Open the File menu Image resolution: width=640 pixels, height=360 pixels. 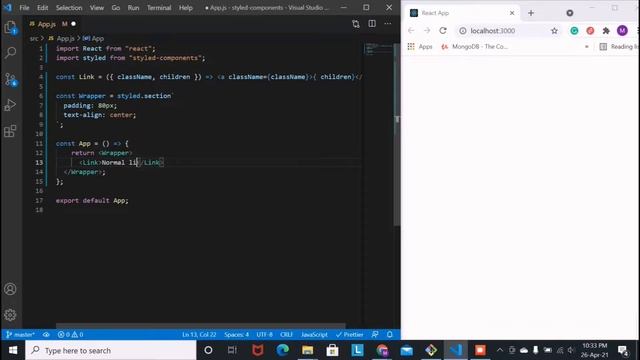pyautogui.click(x=24, y=8)
